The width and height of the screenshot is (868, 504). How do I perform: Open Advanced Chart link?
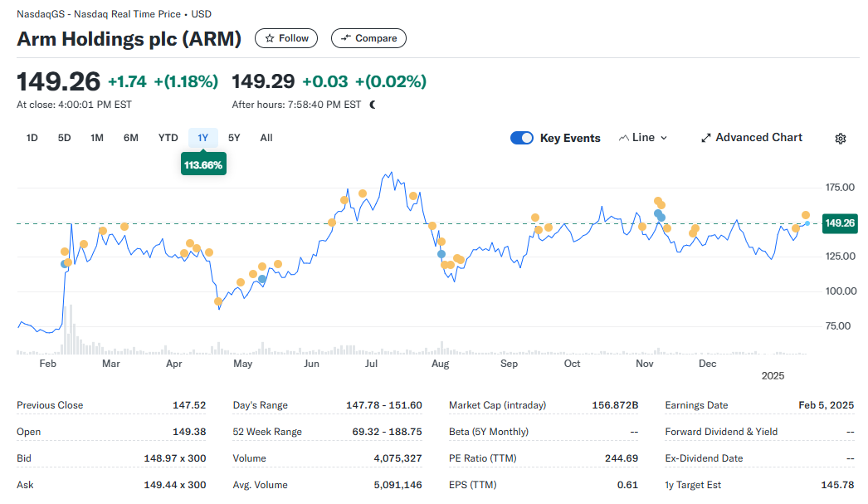(752, 137)
